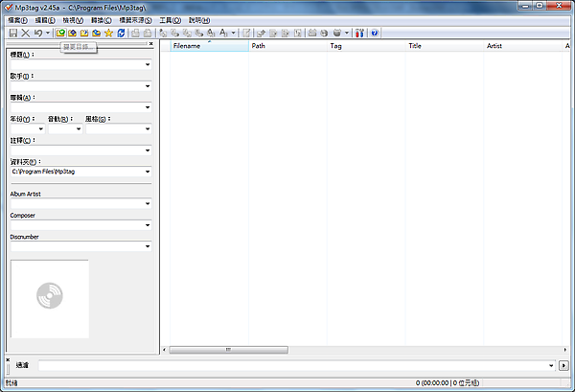This screenshot has width=575, height=392.
Task: Click the Tag to Filename converter icon
Action: pyautogui.click(x=163, y=33)
